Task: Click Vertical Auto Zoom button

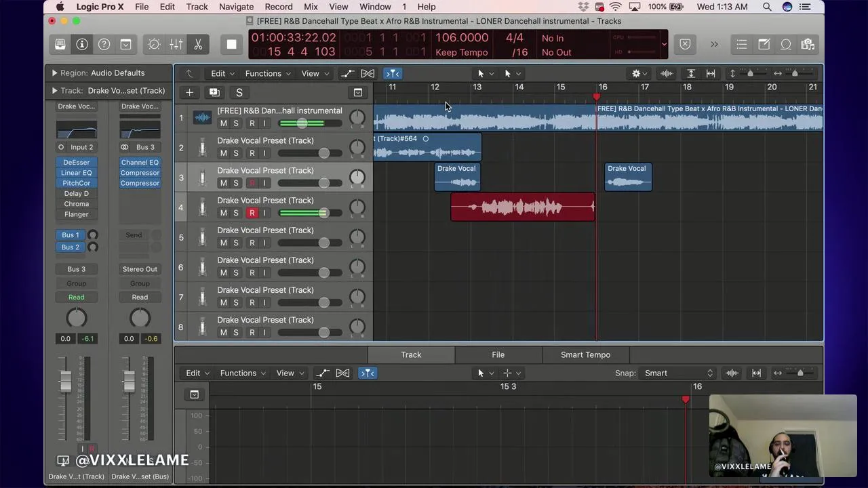Action: point(690,73)
